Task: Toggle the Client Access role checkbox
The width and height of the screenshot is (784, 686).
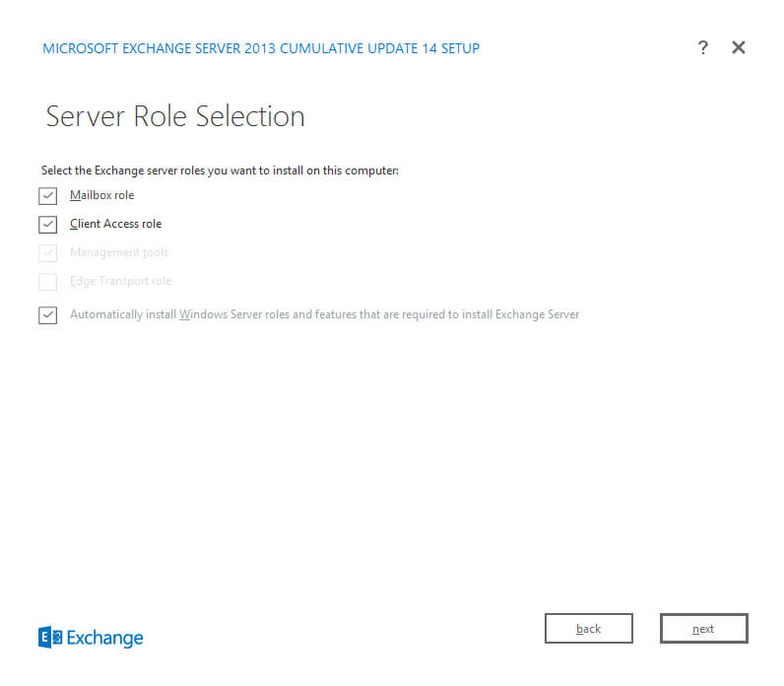Action: (x=48, y=224)
